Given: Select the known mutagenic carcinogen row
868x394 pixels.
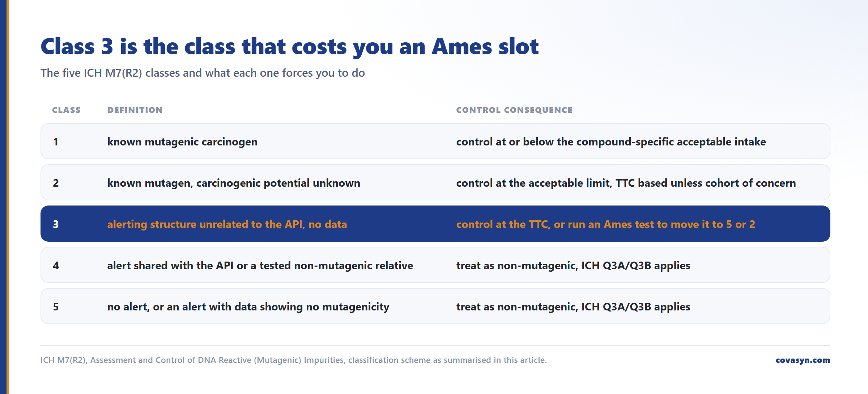Looking at the screenshot, I should click(435, 141).
